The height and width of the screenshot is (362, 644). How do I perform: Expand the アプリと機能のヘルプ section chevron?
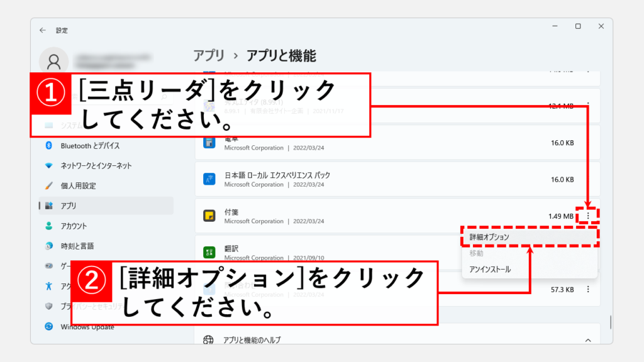pyautogui.click(x=588, y=340)
